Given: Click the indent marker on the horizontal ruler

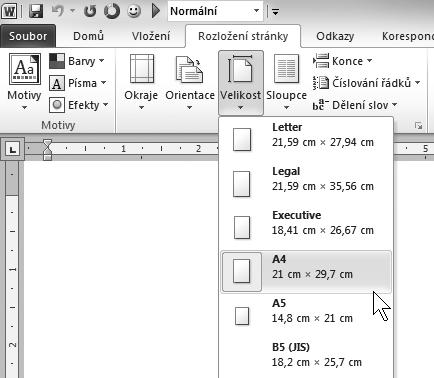Looking at the screenshot, I should tap(48, 149).
